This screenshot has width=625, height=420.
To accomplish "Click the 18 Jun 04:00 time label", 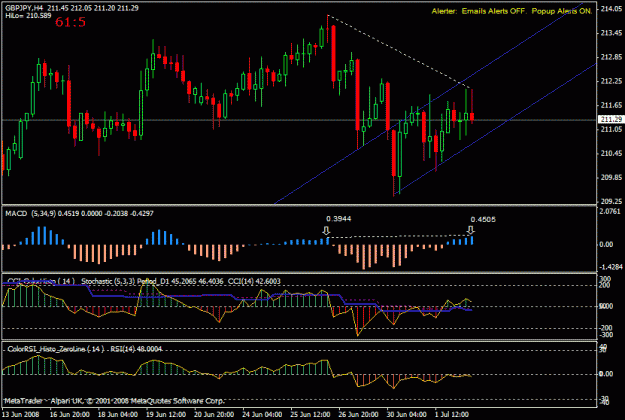I will 118,414.
